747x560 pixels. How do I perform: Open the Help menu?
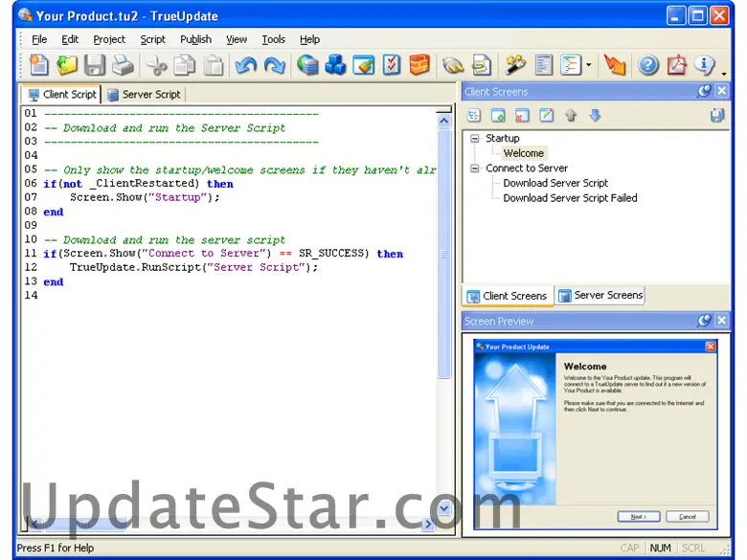coord(309,39)
